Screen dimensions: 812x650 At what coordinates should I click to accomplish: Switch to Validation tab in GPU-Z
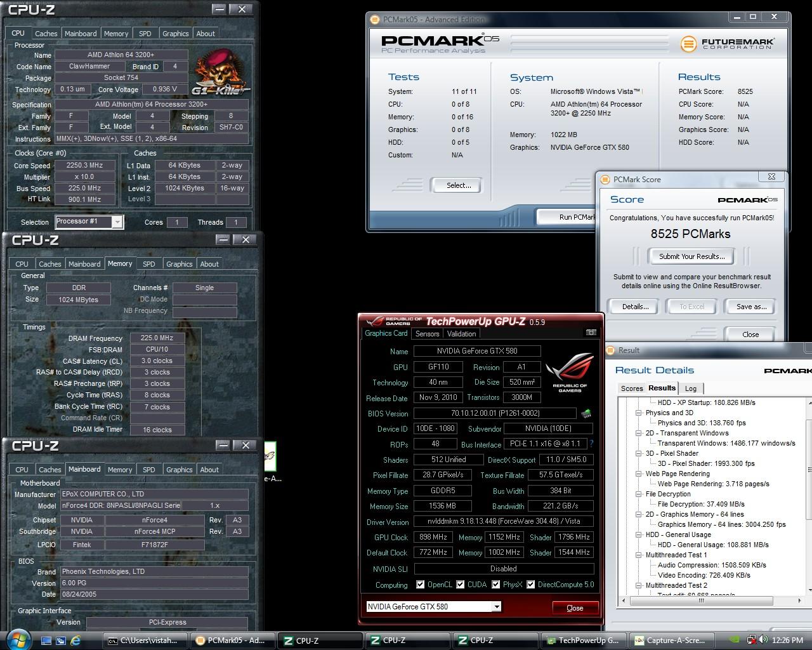click(x=461, y=333)
